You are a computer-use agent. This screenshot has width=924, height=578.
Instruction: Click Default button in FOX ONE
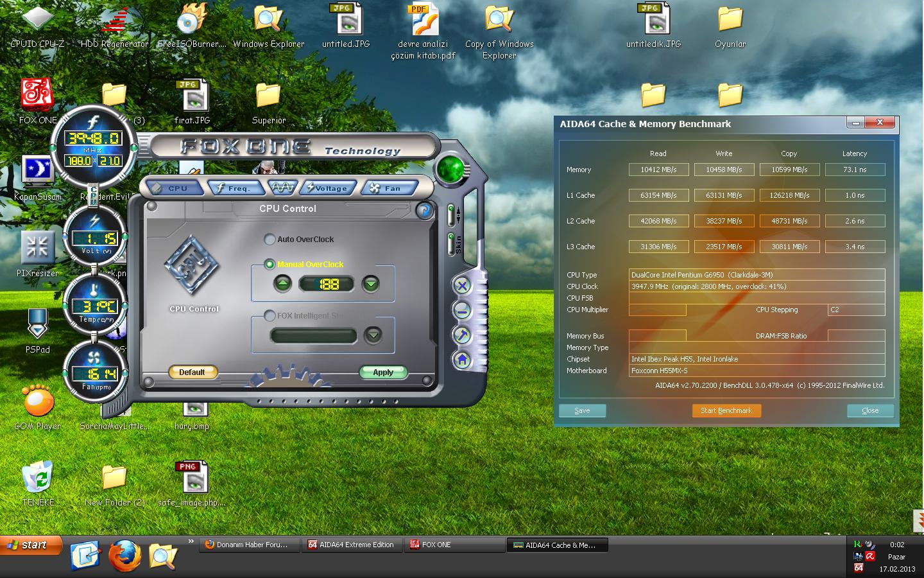coord(192,372)
